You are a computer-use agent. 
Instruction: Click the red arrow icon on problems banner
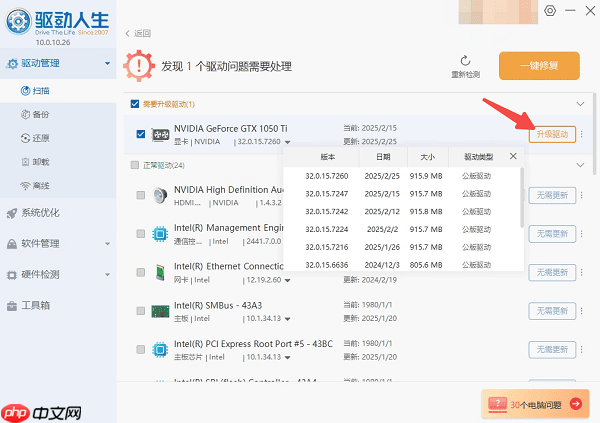[576, 403]
